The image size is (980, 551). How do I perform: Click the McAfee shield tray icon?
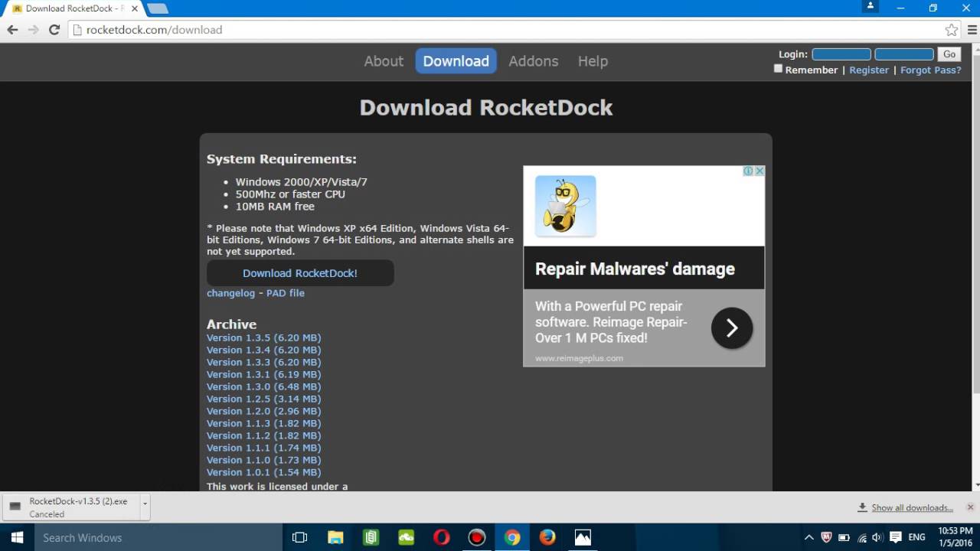[827, 537]
